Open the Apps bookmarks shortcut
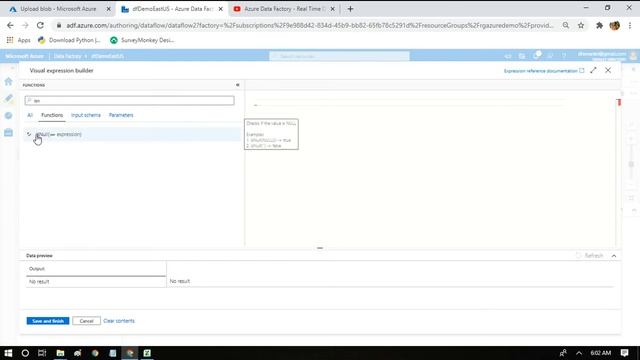 19,40
